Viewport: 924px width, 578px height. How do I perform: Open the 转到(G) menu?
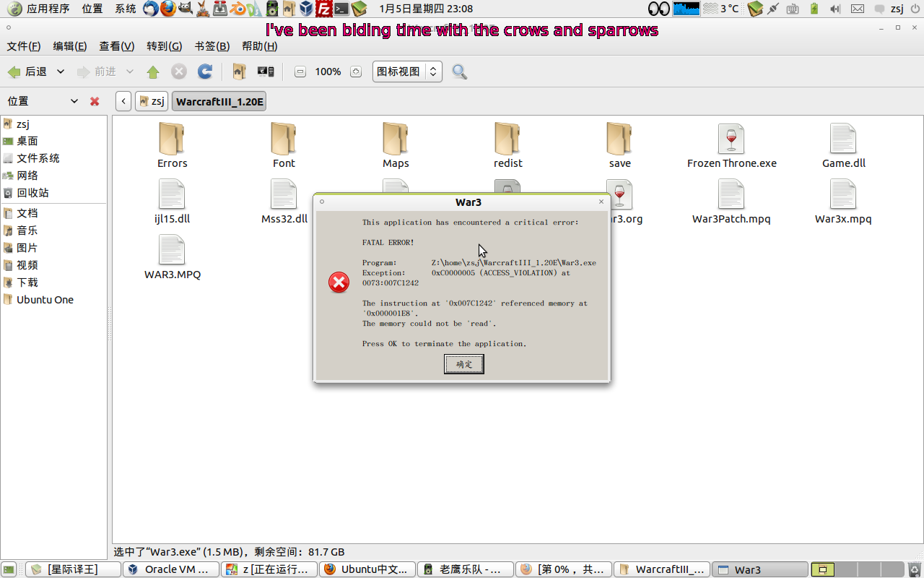tap(165, 46)
